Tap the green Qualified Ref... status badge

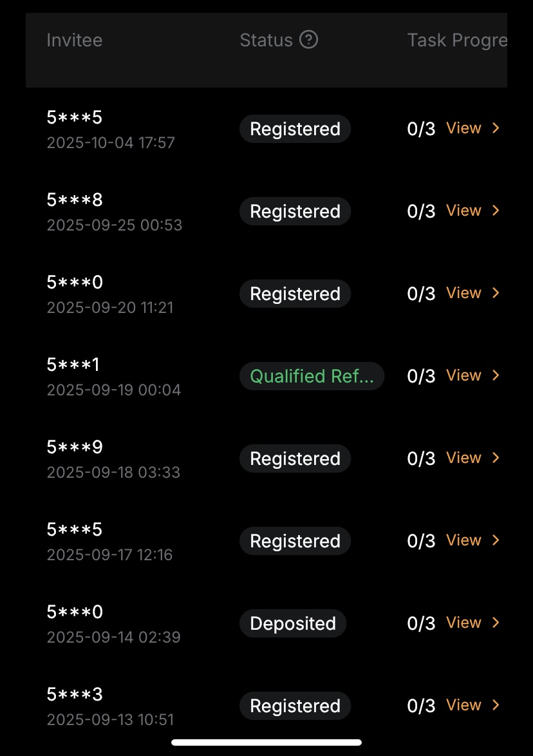click(312, 376)
